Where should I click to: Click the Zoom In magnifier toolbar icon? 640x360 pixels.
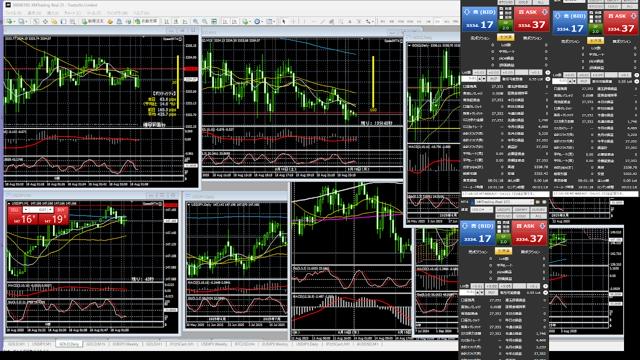pyautogui.click(x=196, y=21)
